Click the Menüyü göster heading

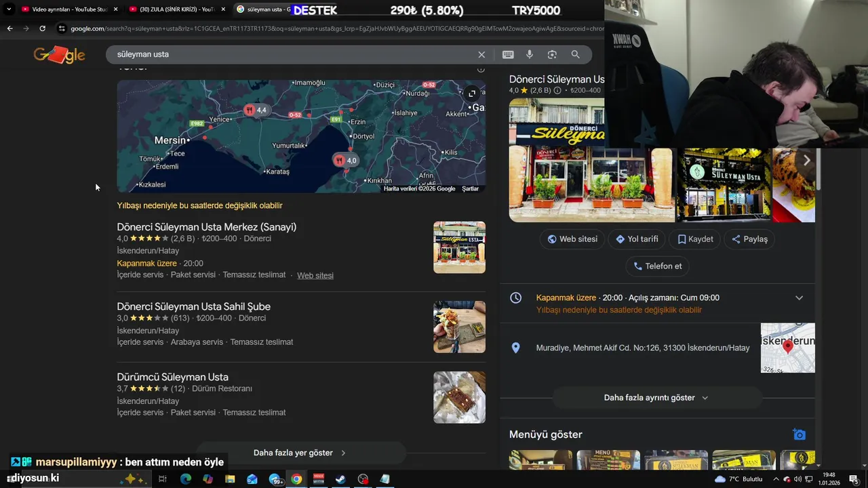tap(546, 434)
